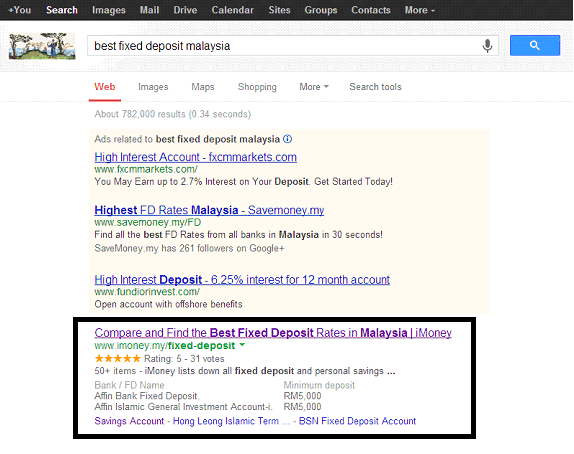
Task: Click the microphone voice search icon
Action: [x=487, y=46]
